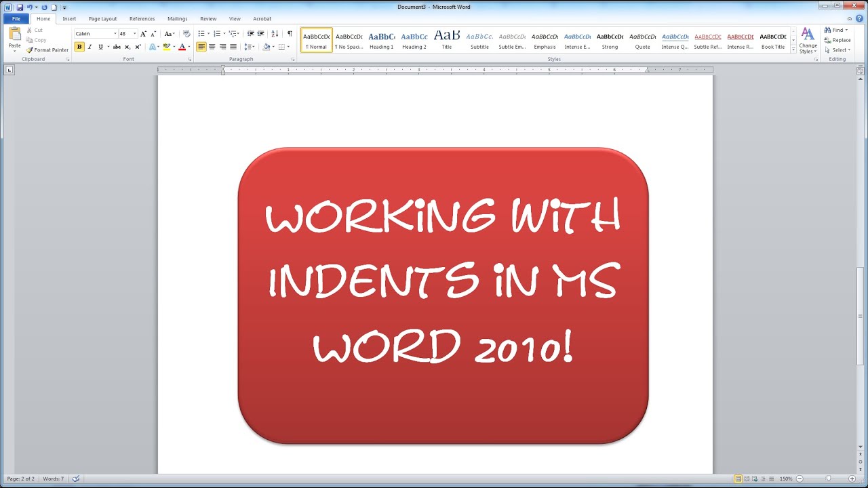Select Format Painter
Screen dimensions: 868x488
click(x=47, y=50)
